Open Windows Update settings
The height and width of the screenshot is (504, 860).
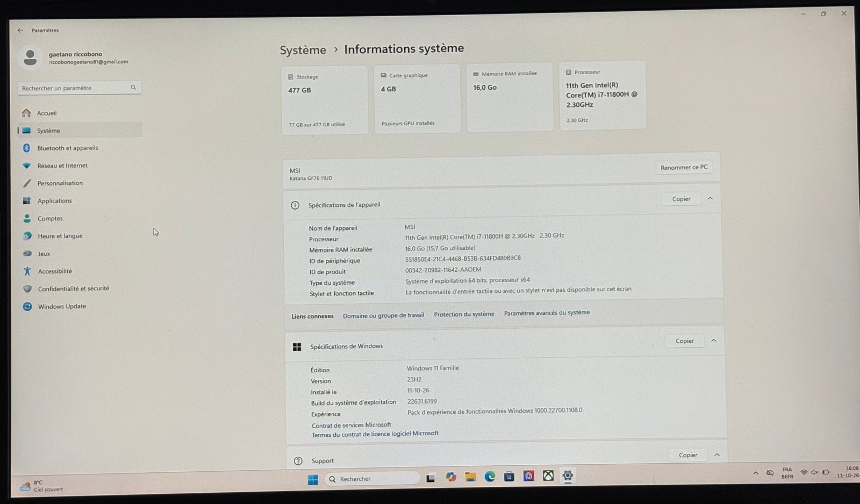pyautogui.click(x=80, y=306)
